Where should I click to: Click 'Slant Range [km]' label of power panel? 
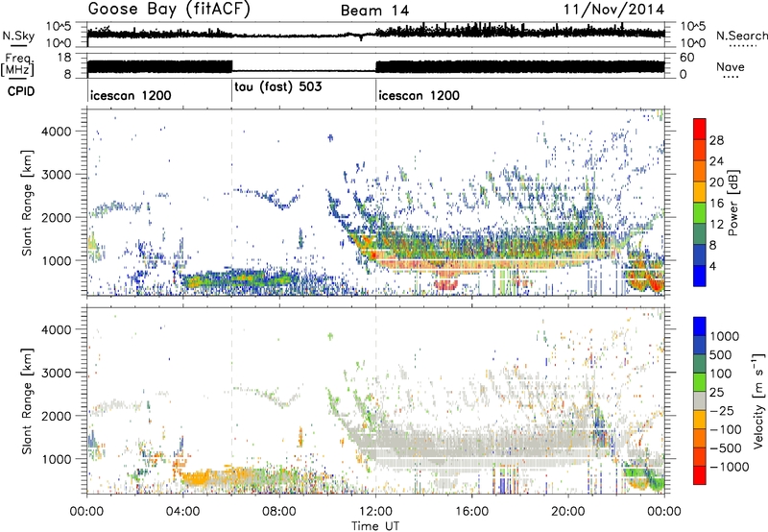[27, 203]
